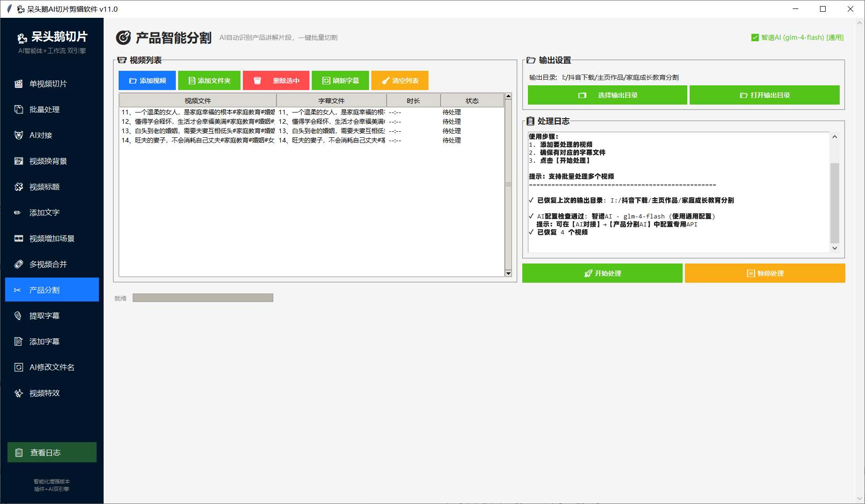Sort by 视频文件 column header
This screenshot has height=504, width=865.
198,101
